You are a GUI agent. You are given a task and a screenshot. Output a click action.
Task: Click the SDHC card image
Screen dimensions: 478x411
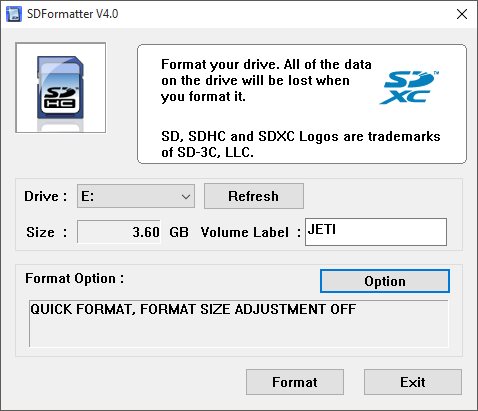(x=61, y=88)
